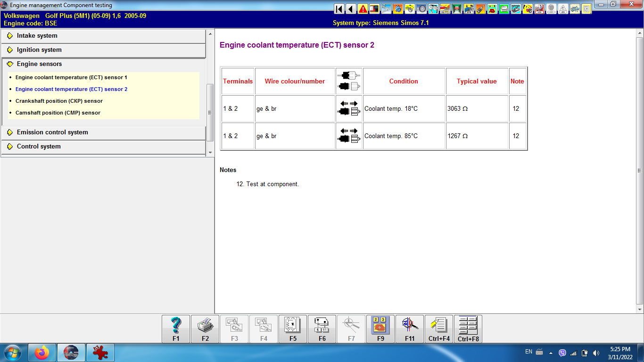The height and width of the screenshot is (362, 644).
Task: Open the Ctrl+F4 notes button
Action: (439, 329)
